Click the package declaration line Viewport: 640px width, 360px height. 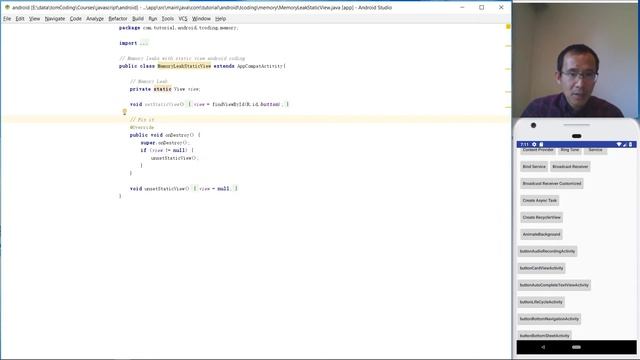pos(178,28)
